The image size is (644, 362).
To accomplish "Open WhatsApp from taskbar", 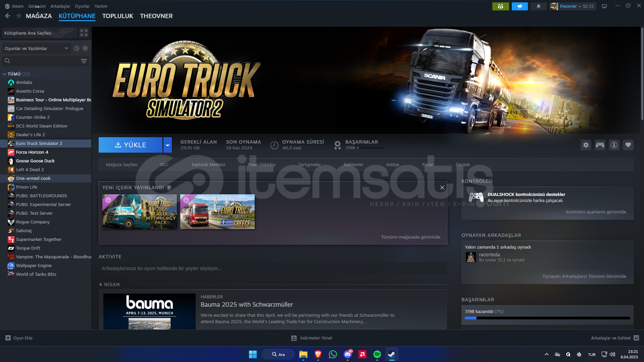I will click(333, 354).
